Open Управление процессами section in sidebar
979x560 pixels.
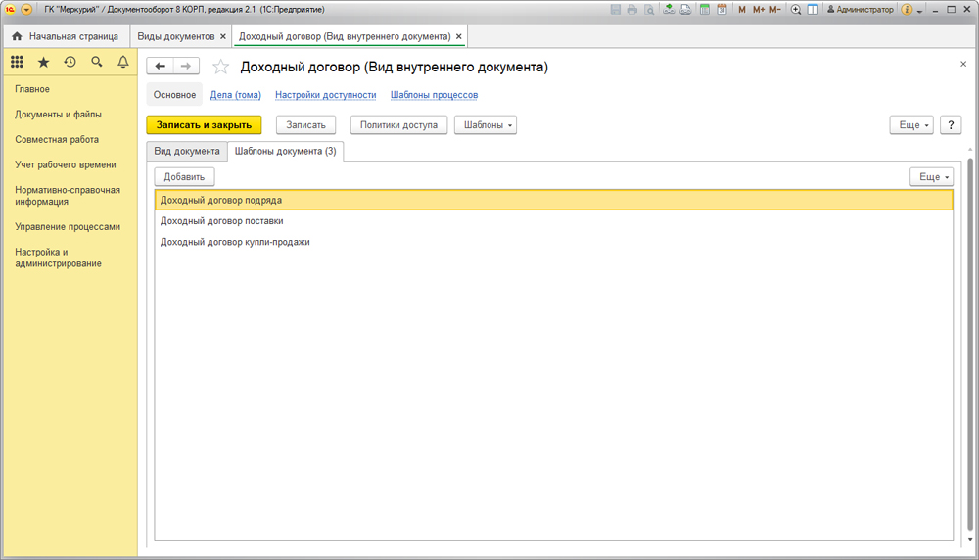68,226
